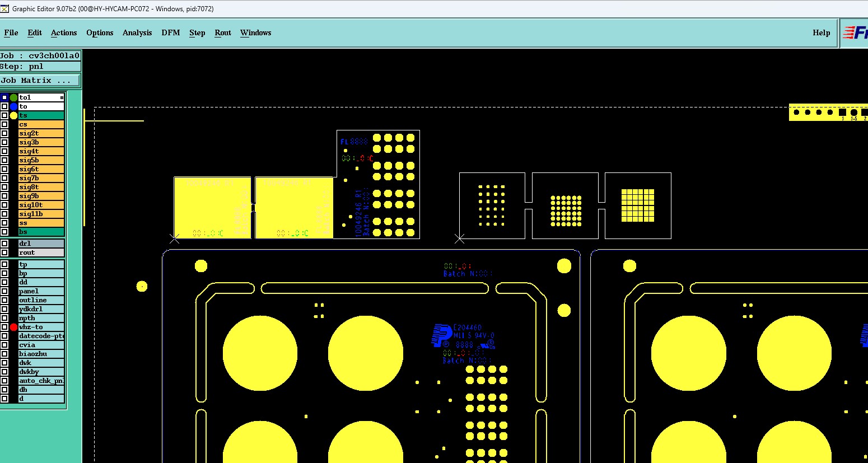Screen dimensions: 868x463
Task: Click the green color dot of to1 layer
Action: pyautogui.click(x=13, y=97)
